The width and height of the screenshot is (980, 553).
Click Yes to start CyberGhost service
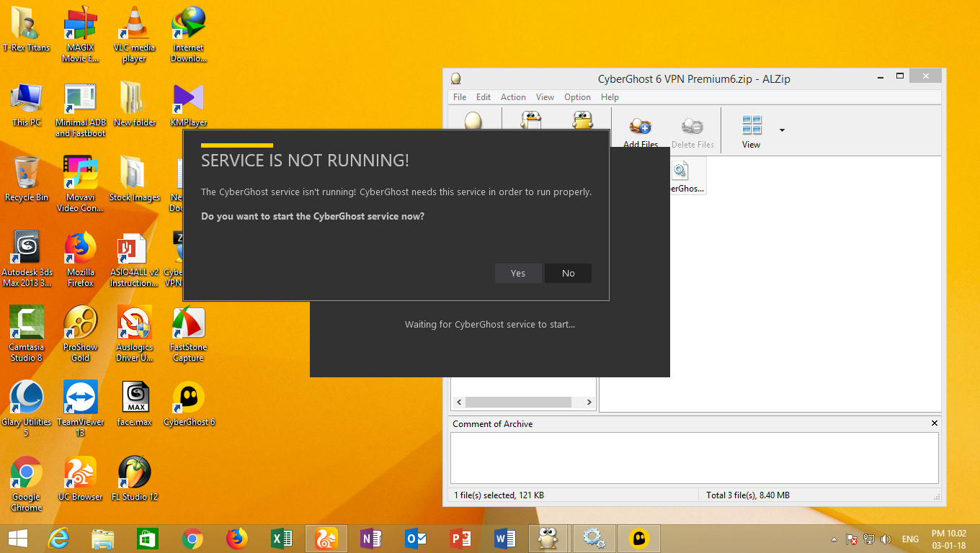tap(518, 273)
